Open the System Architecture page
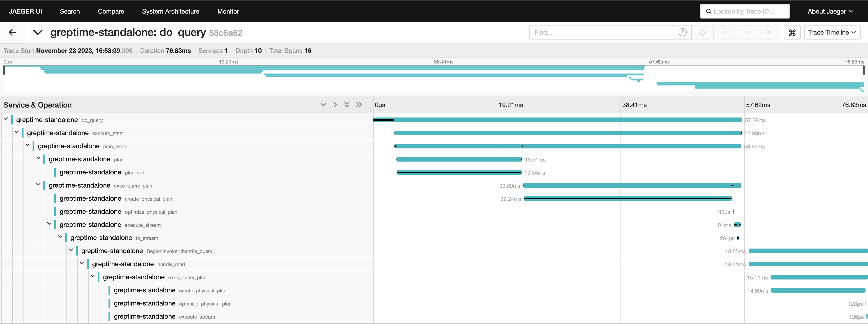 click(x=170, y=12)
